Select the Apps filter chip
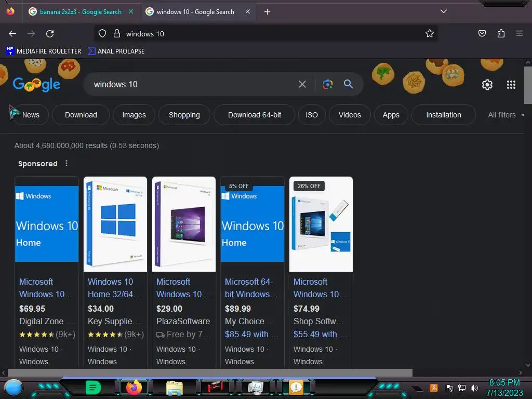This screenshot has height=399, width=532. (x=391, y=115)
